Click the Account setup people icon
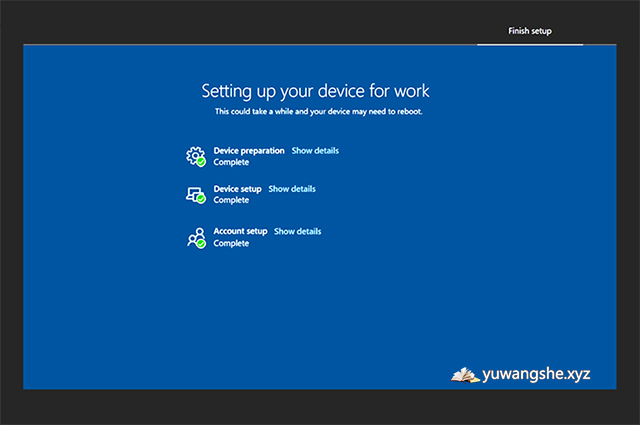 pyautogui.click(x=196, y=238)
